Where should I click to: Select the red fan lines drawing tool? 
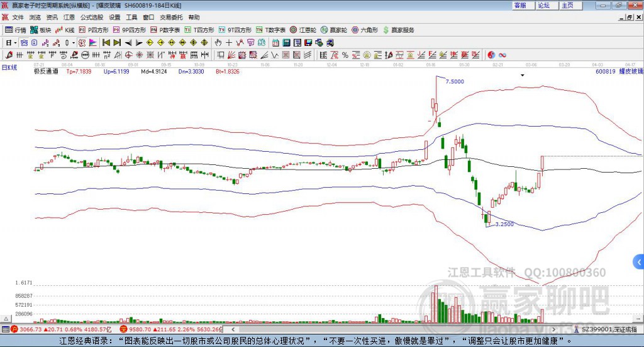231,55
